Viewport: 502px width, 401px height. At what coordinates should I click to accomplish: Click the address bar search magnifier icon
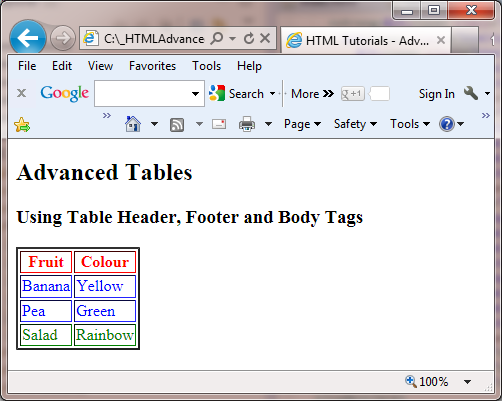pyautogui.click(x=217, y=39)
